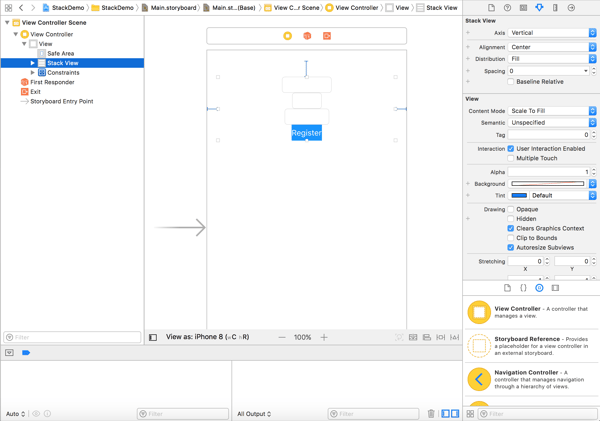Open the Main.storyboard breadcrumb
Image resolution: width=600 pixels, height=421 pixels.
(x=169, y=8)
